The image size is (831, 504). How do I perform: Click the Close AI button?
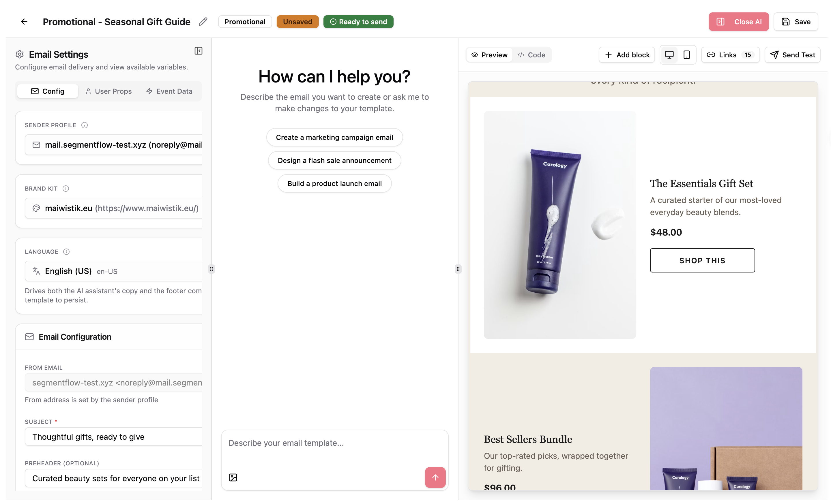[739, 22]
